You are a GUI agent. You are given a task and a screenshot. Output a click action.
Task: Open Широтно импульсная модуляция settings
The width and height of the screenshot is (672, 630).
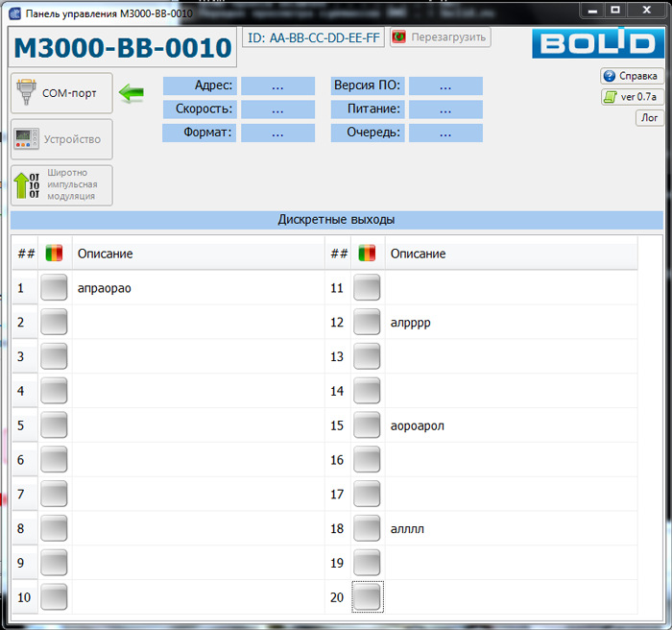tap(61, 185)
